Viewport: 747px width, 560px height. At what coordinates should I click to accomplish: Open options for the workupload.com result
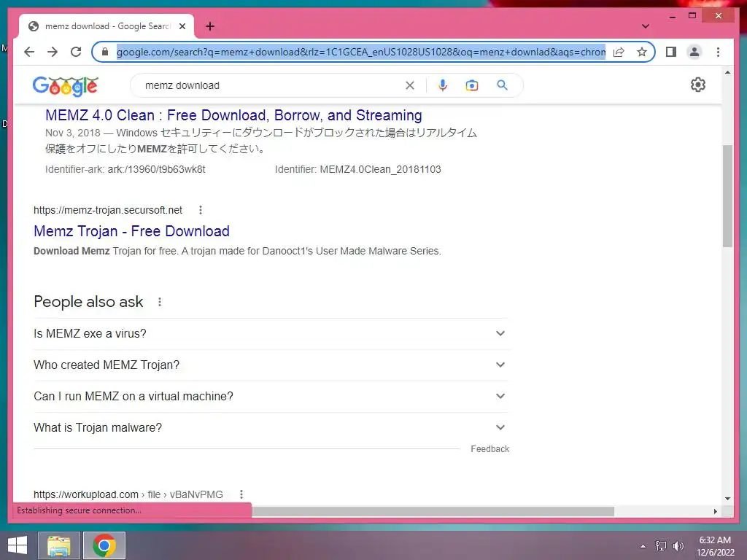point(241,494)
